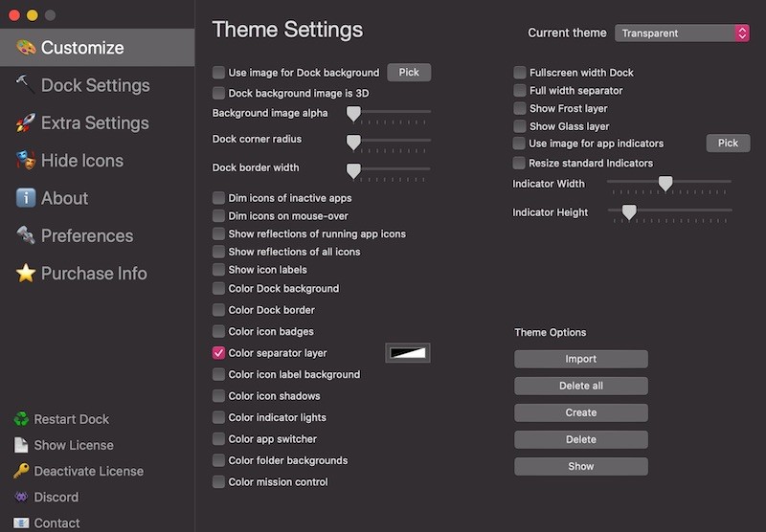
Task: Check Dim icons of inactive apps
Action: tap(218, 198)
